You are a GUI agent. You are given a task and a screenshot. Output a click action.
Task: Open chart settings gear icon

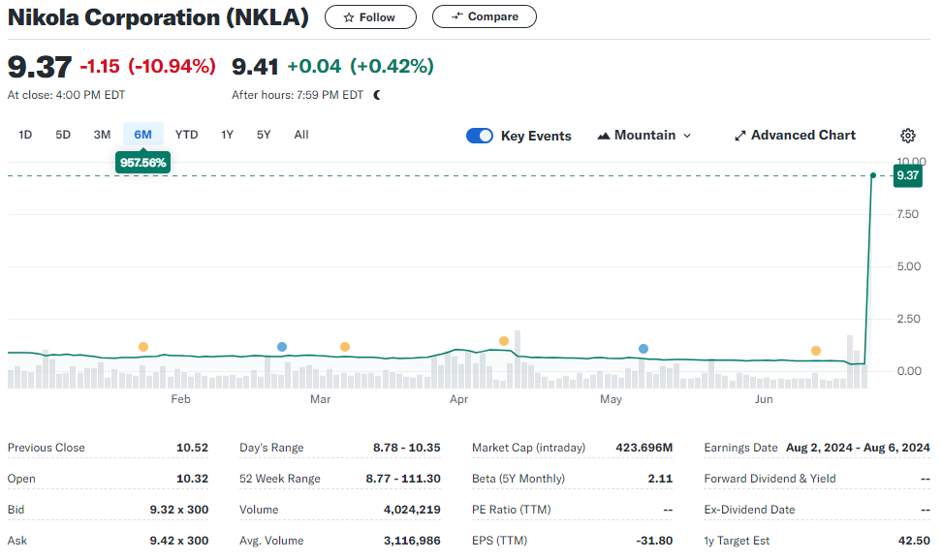click(908, 136)
